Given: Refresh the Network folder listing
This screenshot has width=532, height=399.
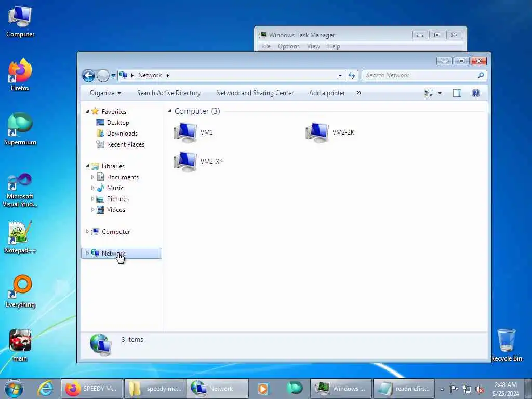Looking at the screenshot, I should tap(352, 75).
